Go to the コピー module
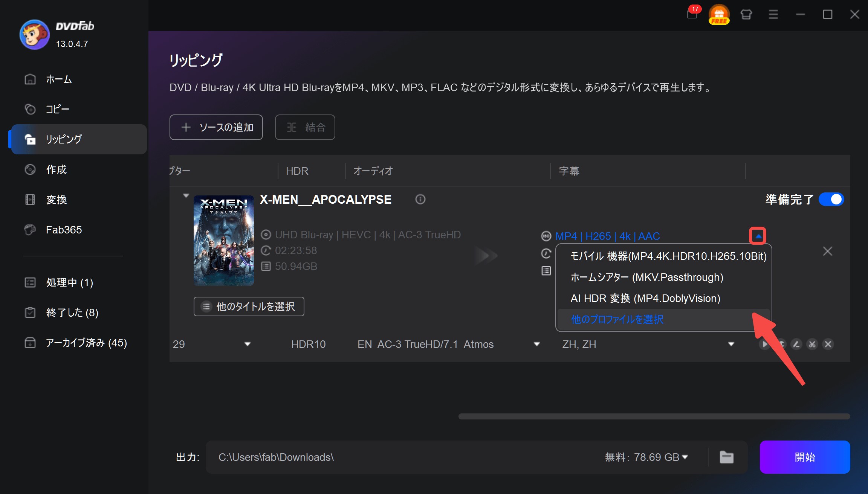Viewport: 868px width, 494px height. click(x=78, y=109)
